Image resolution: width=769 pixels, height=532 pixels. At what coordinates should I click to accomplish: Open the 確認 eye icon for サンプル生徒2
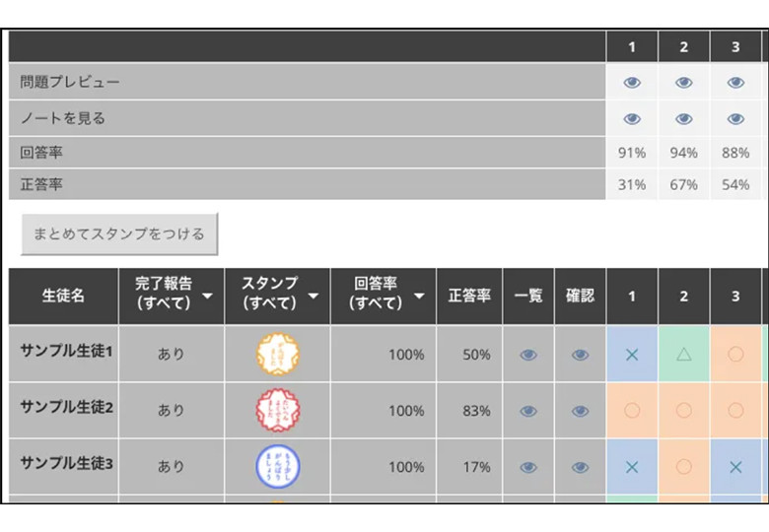580,411
